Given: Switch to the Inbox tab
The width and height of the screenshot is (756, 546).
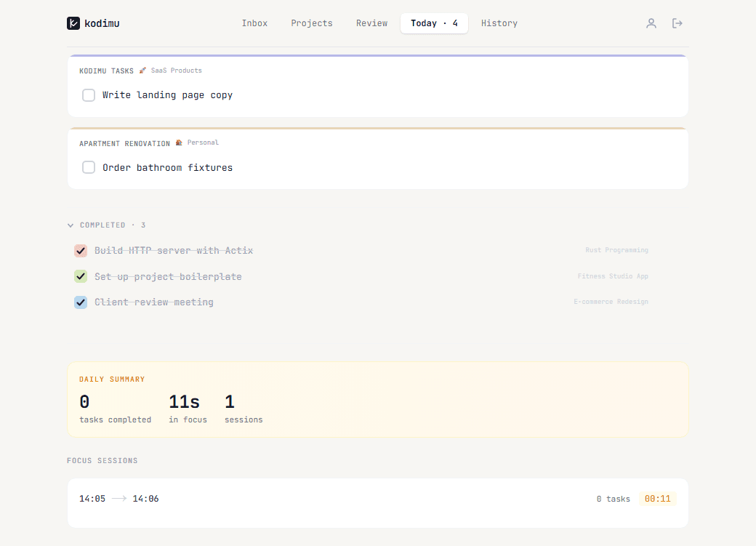Looking at the screenshot, I should pyautogui.click(x=254, y=23).
